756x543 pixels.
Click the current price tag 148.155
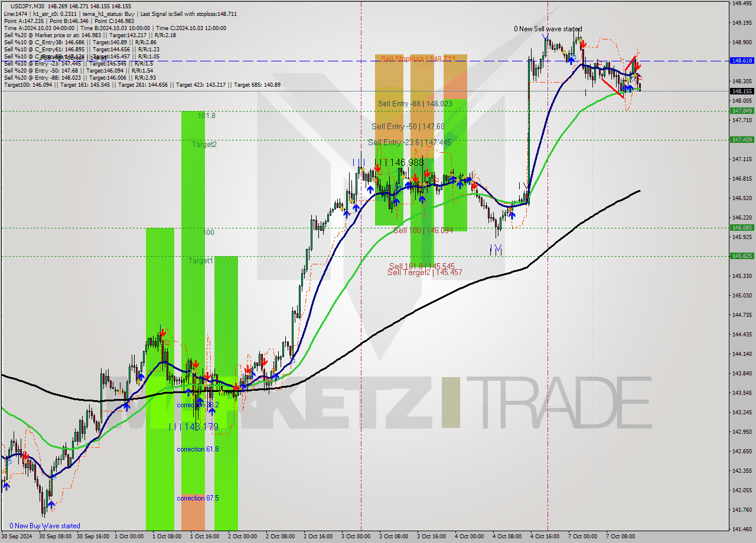[x=742, y=91]
